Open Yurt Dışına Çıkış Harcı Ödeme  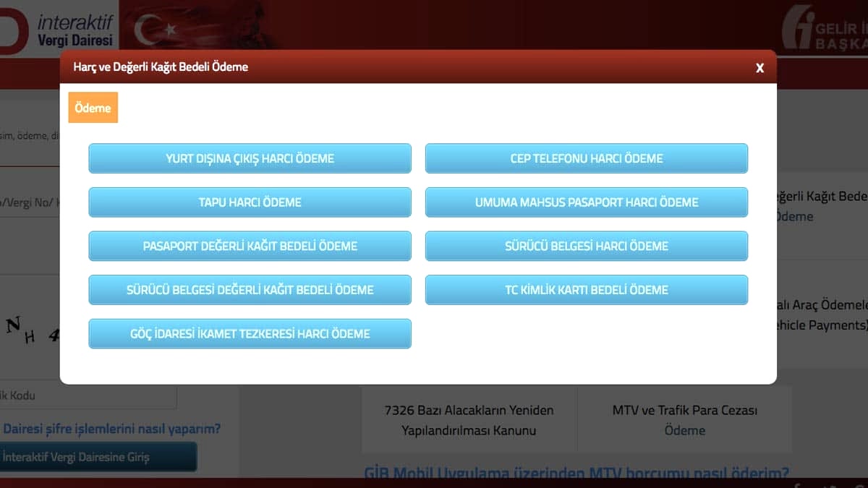(250, 158)
